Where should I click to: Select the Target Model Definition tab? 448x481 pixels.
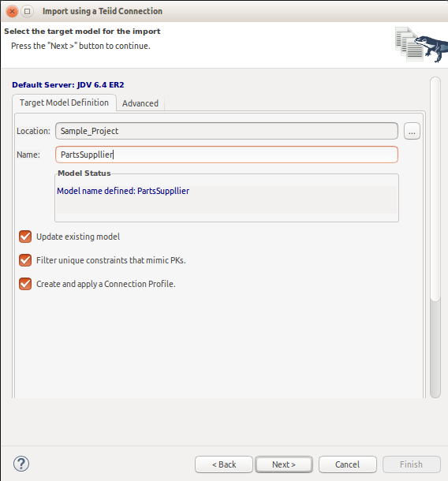pyautogui.click(x=64, y=103)
